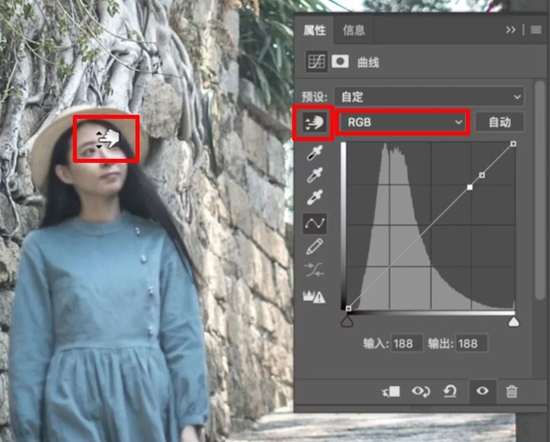Open the 预设 preset dropdown
This screenshot has height=442, width=550.
tap(429, 96)
